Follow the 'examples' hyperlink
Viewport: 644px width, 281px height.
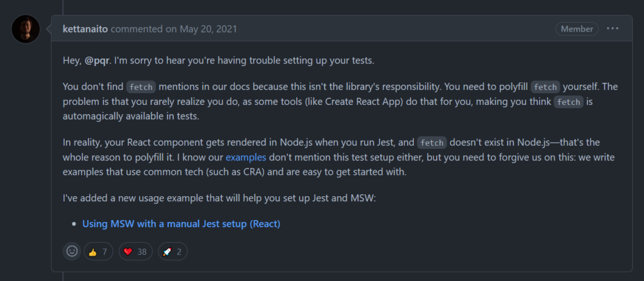click(x=246, y=157)
